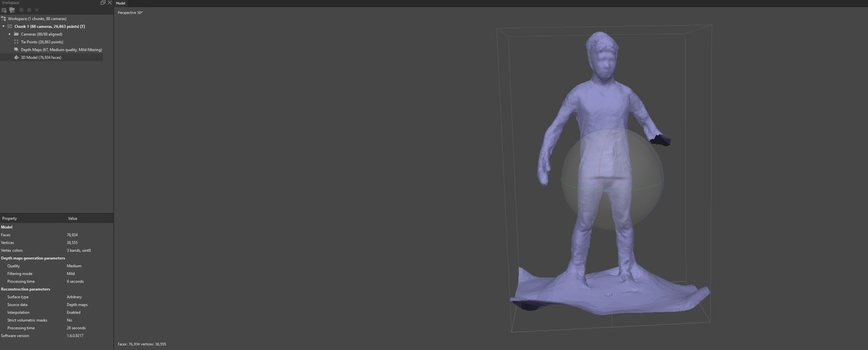868x350 pixels.
Task: Expand the Cameras (88/88 aligned) node
Action: coord(9,34)
